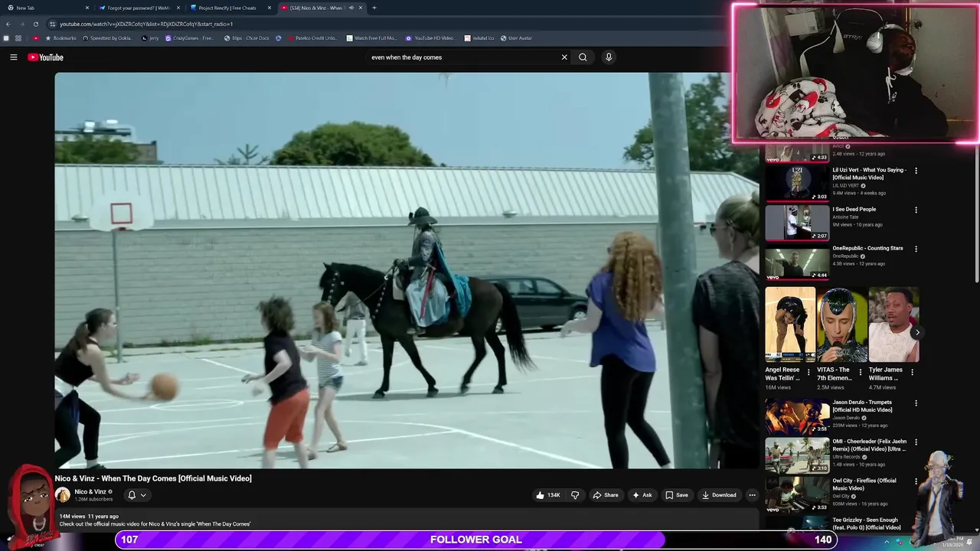Open a new browser tab with plus
The image size is (980, 551).
[x=374, y=8]
